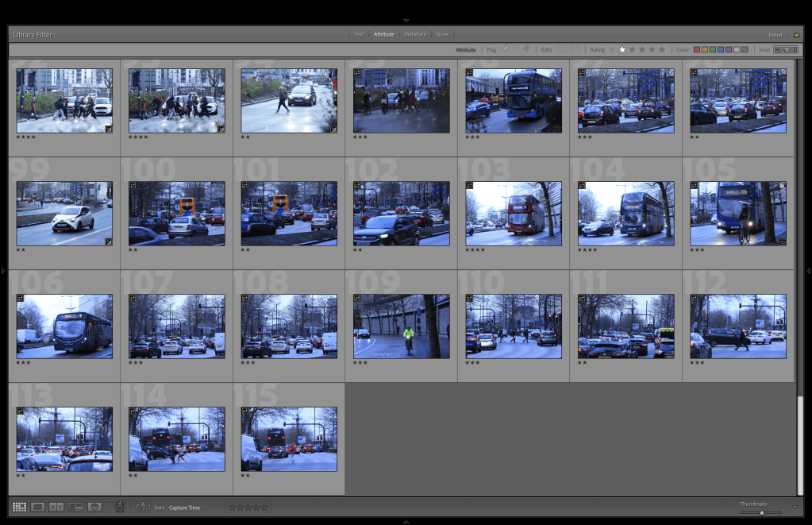Open People view face icon

94,507
